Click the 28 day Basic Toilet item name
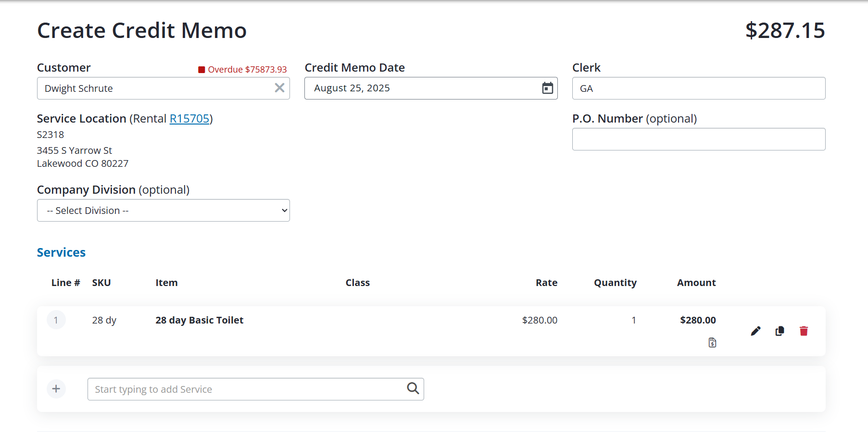 tap(199, 320)
